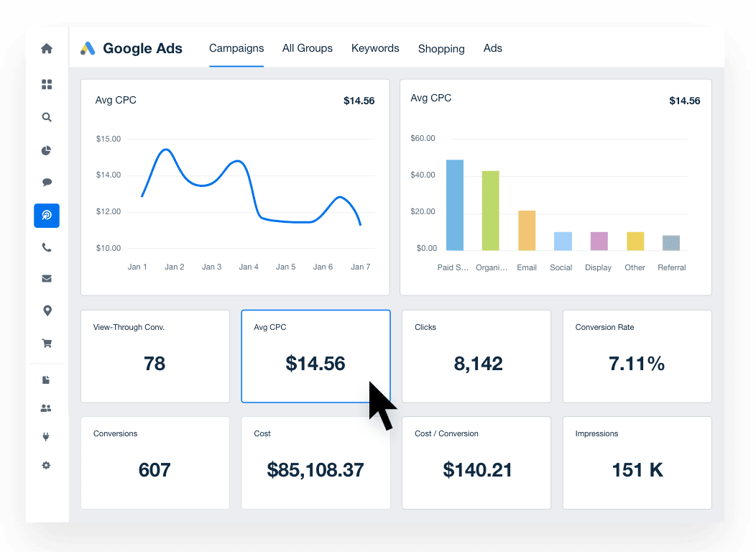The height and width of the screenshot is (552, 756).
Task: Switch to the Shopping tab
Action: point(441,48)
